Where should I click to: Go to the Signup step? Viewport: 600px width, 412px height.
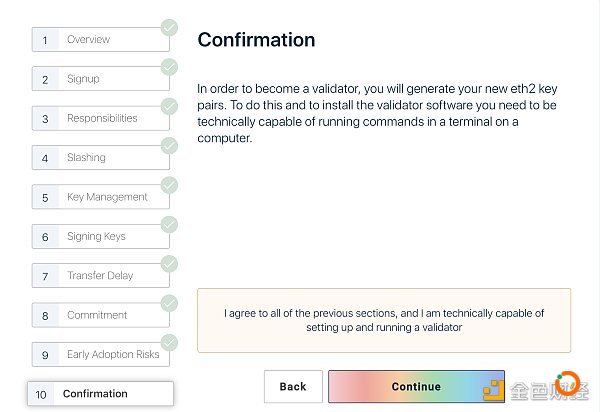(x=101, y=79)
